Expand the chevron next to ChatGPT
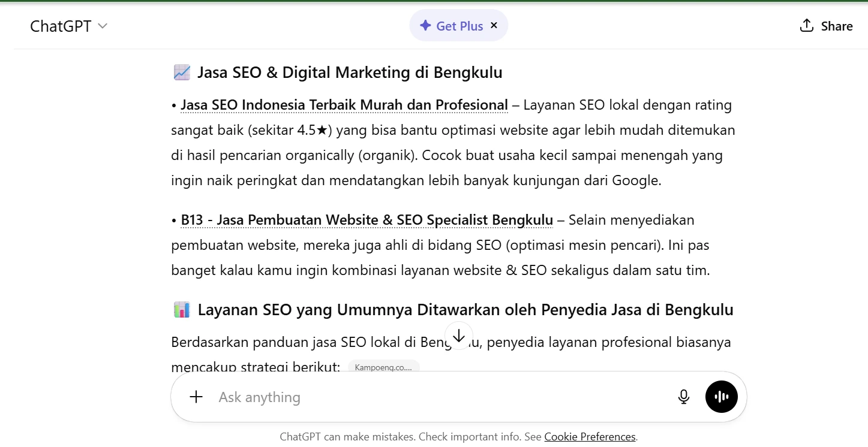 pyautogui.click(x=102, y=26)
